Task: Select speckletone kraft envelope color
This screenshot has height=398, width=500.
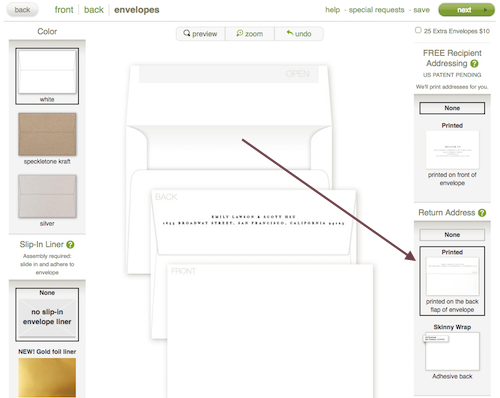Action: (47, 138)
